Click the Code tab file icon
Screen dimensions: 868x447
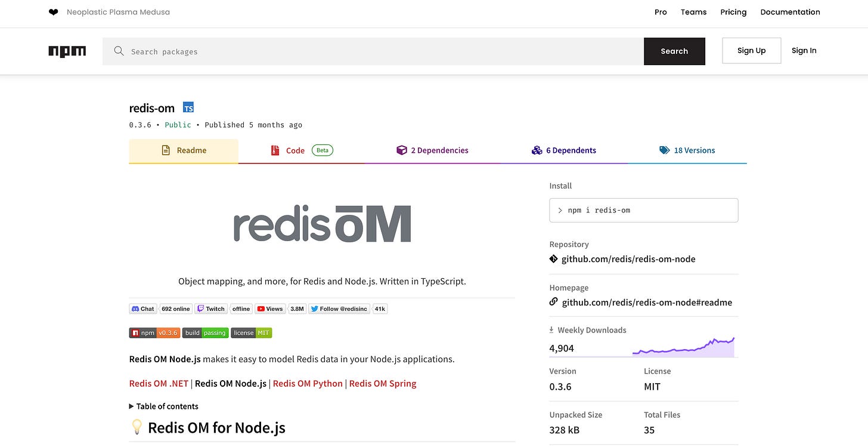pos(275,150)
